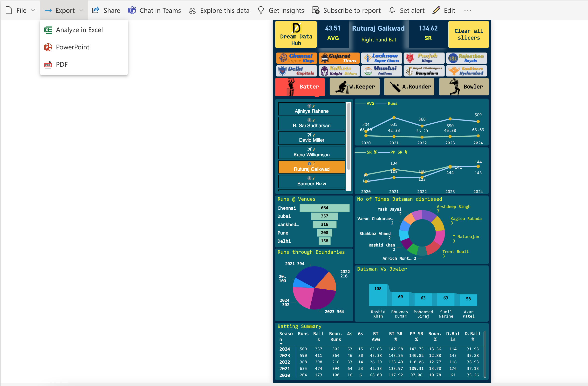
Task: Select the Batter role slicer
Action: pyautogui.click(x=300, y=87)
